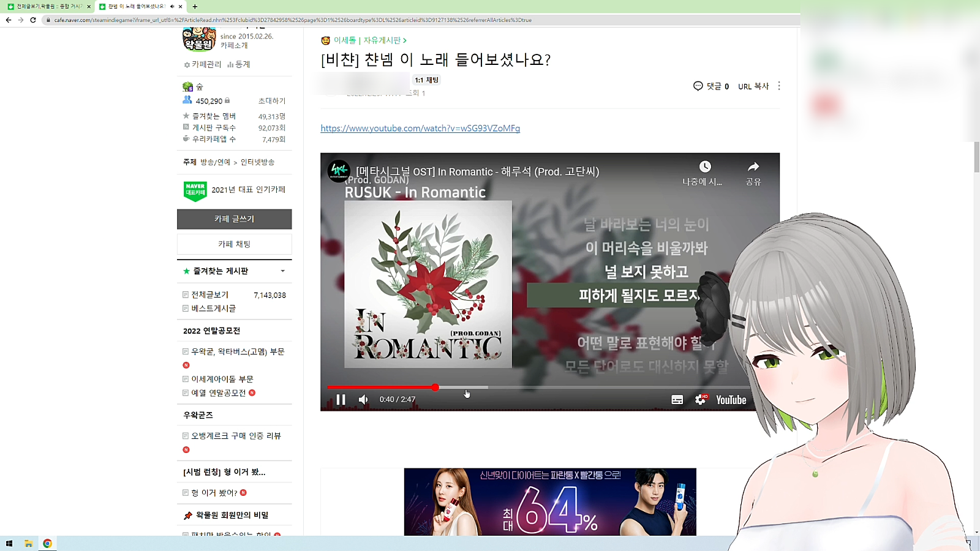The image size is (980, 551).
Task: Open 카페관리 gear settings
Action: click(203, 64)
